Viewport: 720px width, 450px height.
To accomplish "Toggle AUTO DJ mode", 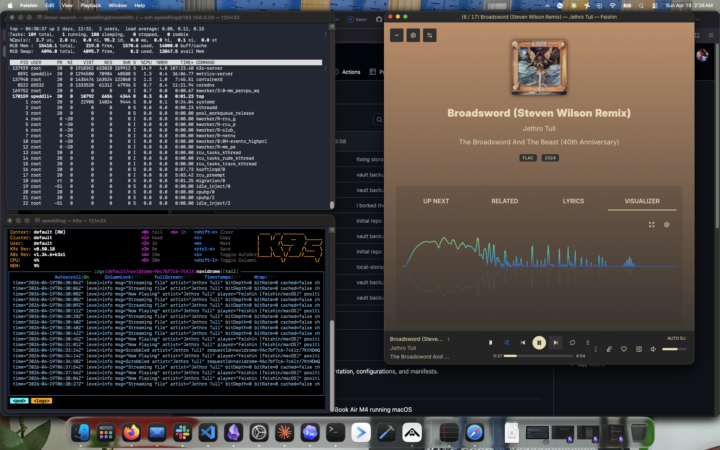I will coord(676,338).
